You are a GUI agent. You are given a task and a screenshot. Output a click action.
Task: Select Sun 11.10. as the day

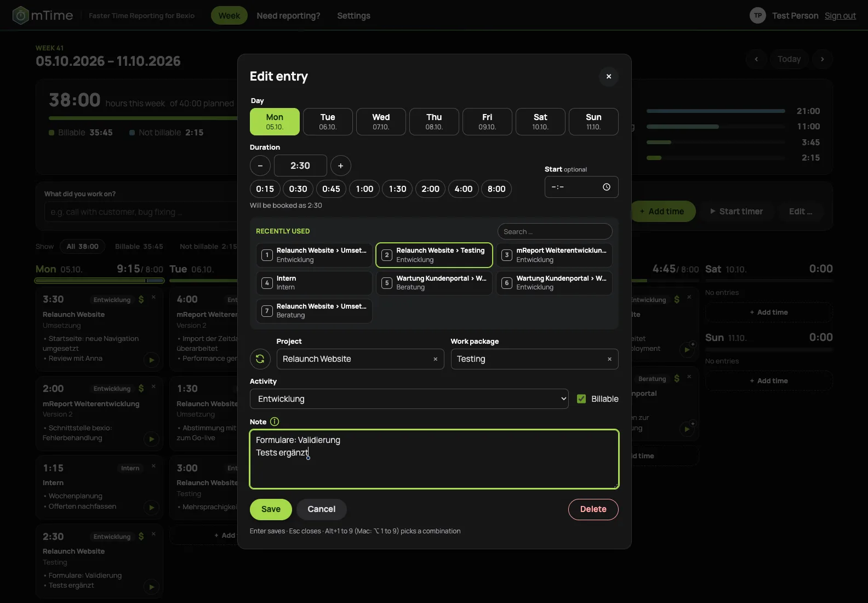593,122
